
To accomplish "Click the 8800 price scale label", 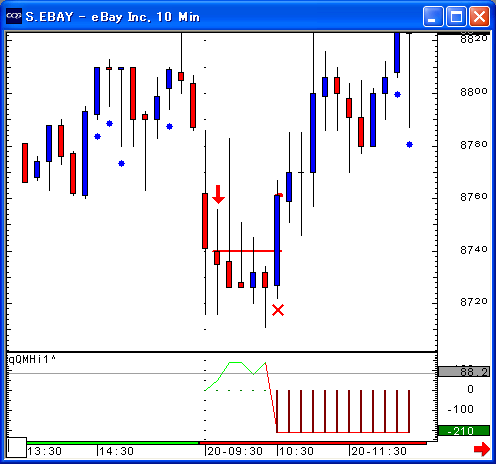I will 473,92.
